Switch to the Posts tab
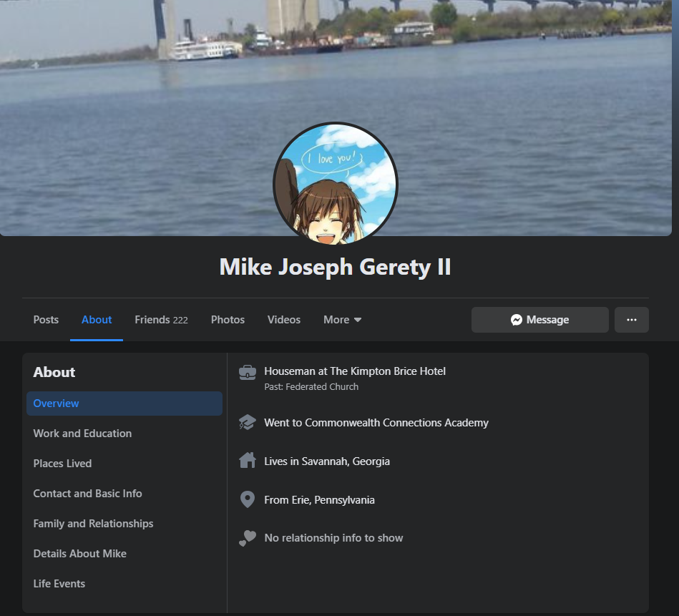 (46, 320)
